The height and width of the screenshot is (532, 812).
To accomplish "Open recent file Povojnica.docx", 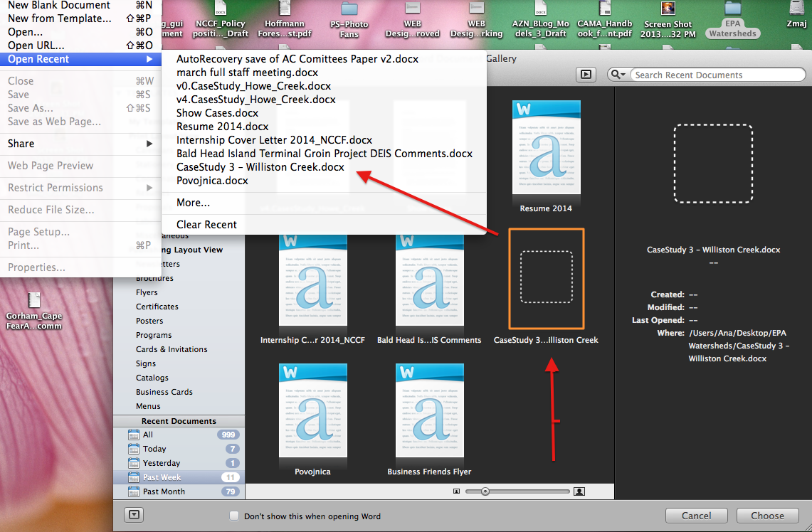I will (x=325, y=180).
